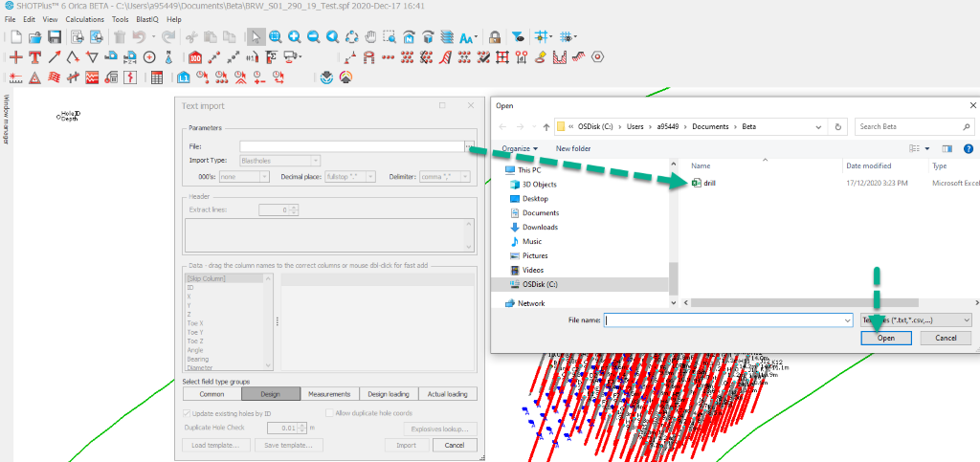Select the red plus add-hole tool
The width and height of the screenshot is (980, 462).
(16, 57)
